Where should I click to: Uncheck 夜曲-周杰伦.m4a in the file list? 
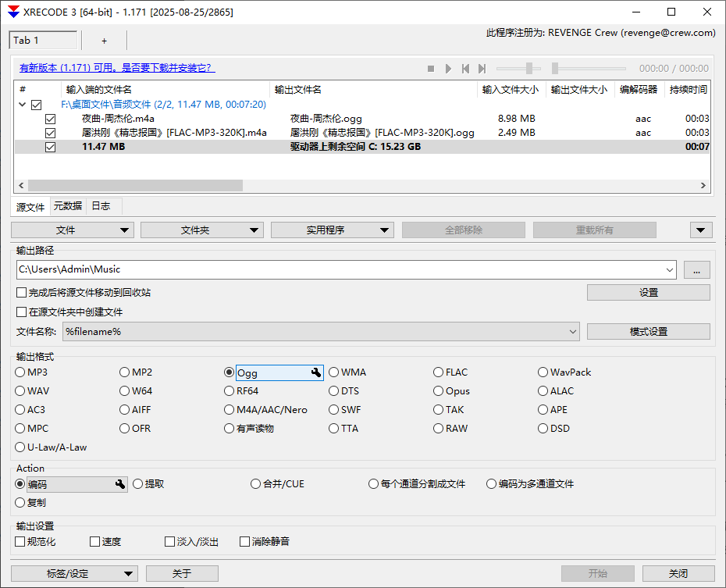(x=50, y=119)
